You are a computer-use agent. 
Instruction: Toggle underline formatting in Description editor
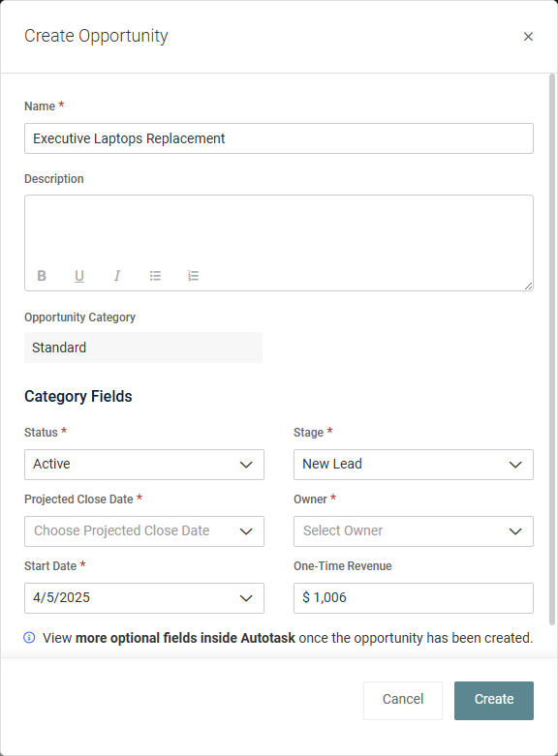coord(79,276)
